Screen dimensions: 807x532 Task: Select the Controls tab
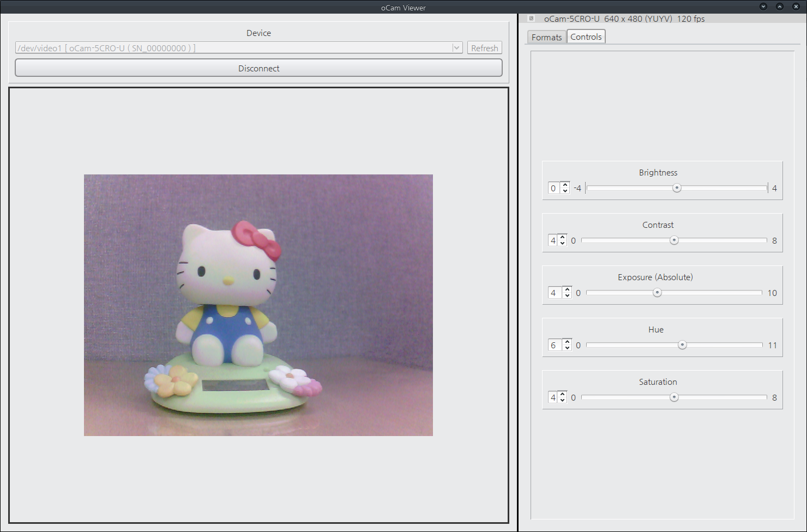click(x=586, y=37)
